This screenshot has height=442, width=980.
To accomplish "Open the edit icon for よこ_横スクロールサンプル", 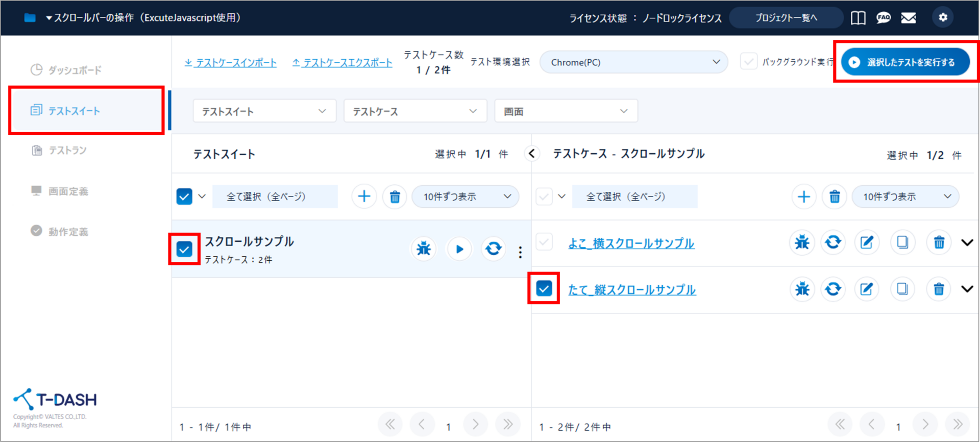I will [867, 242].
